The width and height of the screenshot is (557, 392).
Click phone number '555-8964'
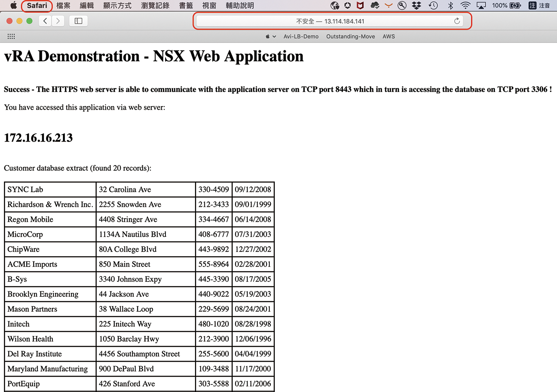coord(213,264)
